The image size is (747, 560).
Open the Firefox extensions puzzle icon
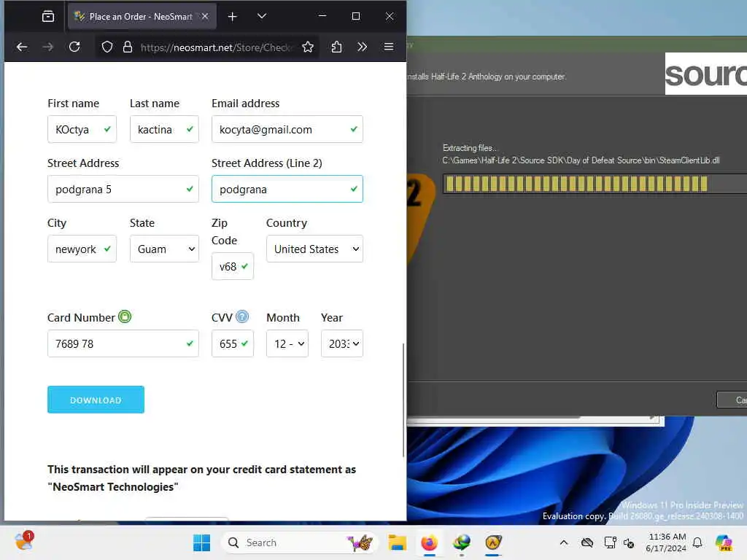pos(336,47)
